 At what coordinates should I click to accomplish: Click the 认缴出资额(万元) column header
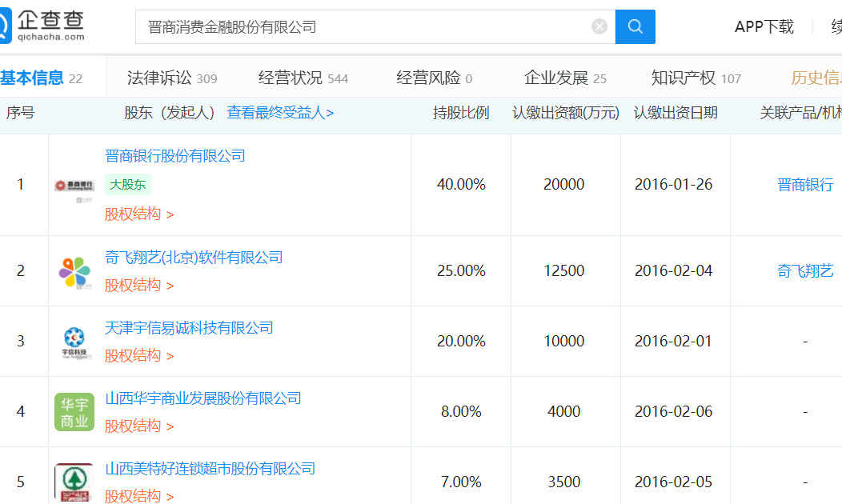pos(565,113)
